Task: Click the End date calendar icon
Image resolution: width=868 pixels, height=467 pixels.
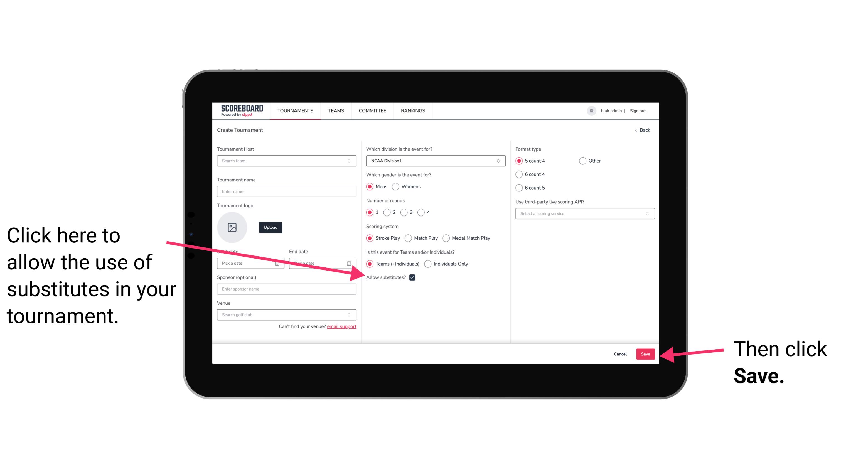Action: click(350, 263)
